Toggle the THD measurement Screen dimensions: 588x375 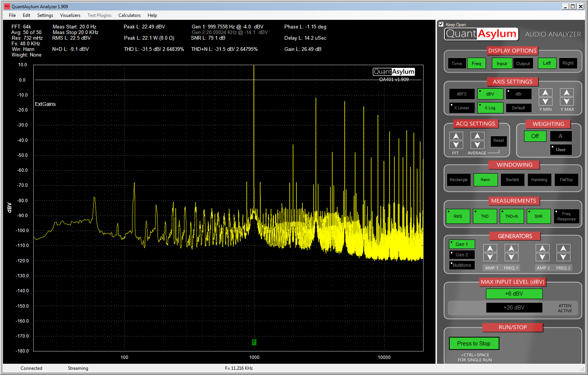click(485, 216)
